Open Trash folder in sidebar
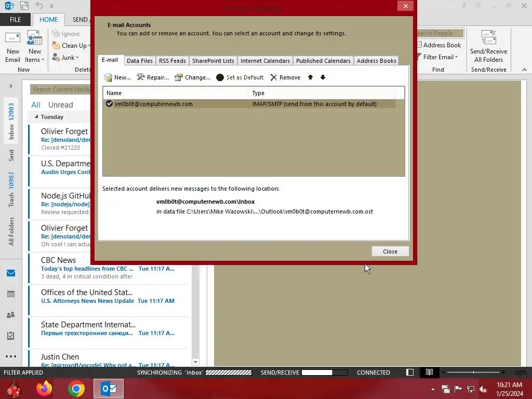532x399 pixels. [11, 189]
